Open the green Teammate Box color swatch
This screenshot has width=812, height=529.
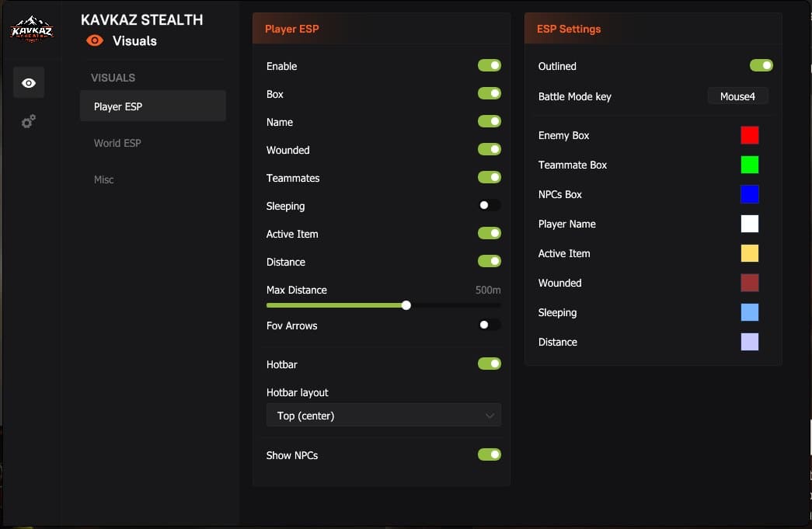point(749,165)
